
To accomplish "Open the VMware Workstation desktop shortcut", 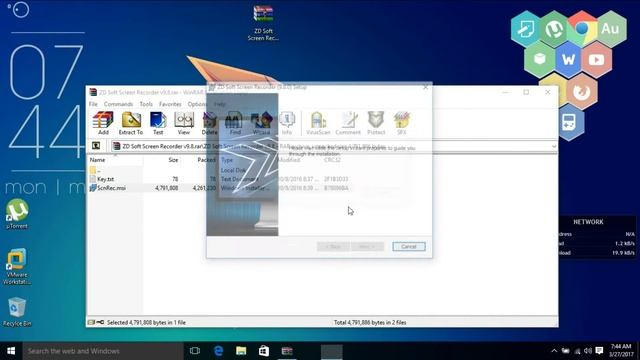I will coord(17,267).
